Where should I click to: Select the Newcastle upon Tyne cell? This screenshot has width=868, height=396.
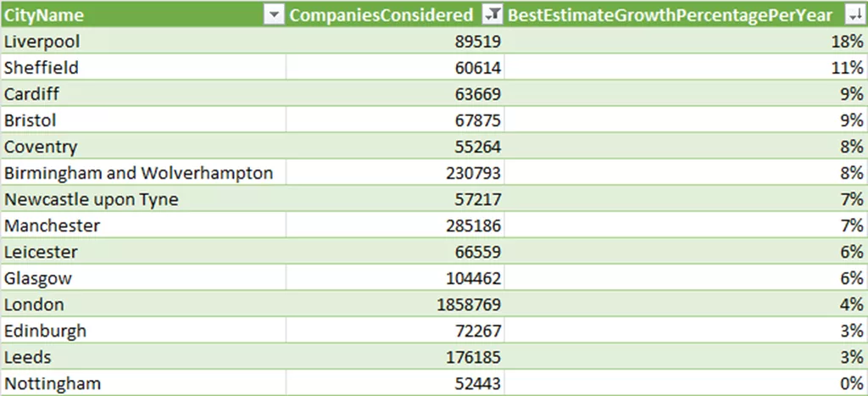tap(142, 199)
